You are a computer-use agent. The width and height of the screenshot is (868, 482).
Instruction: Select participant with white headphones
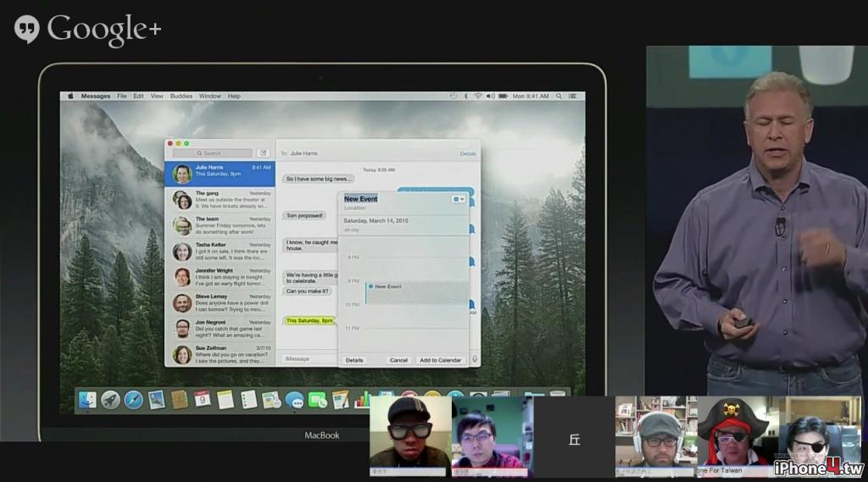tap(656, 436)
